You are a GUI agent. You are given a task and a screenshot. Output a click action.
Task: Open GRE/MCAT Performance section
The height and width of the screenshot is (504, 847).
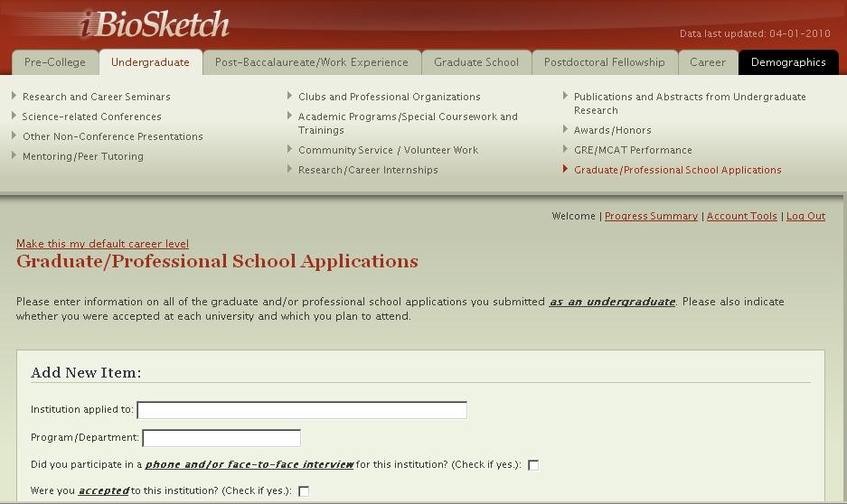[x=633, y=150]
